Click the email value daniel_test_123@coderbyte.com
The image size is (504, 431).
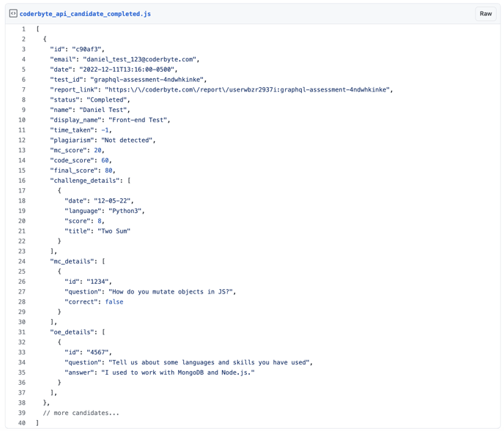click(141, 59)
